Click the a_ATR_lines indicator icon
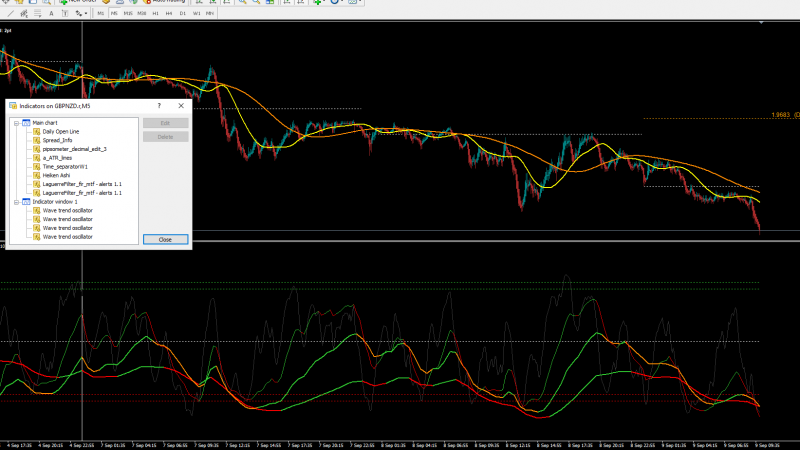Viewport: 800px width, 450px height. click(x=37, y=158)
